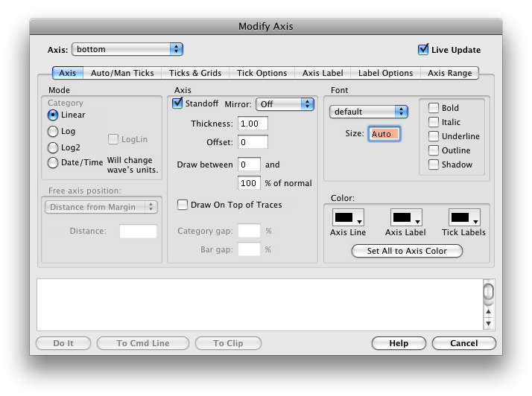The width and height of the screenshot is (532, 396).
Task: Click the scrollbar up arrow
Action: pyautogui.click(x=489, y=311)
